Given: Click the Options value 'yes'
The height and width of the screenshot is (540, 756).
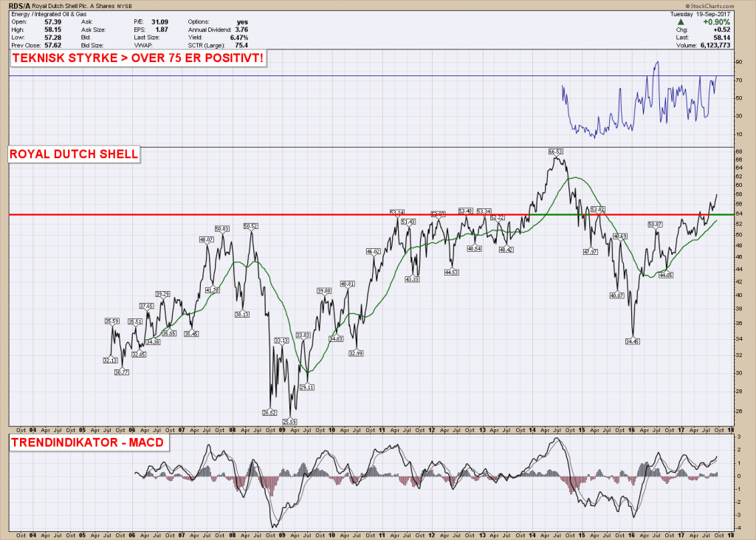Looking at the screenshot, I should [242, 21].
